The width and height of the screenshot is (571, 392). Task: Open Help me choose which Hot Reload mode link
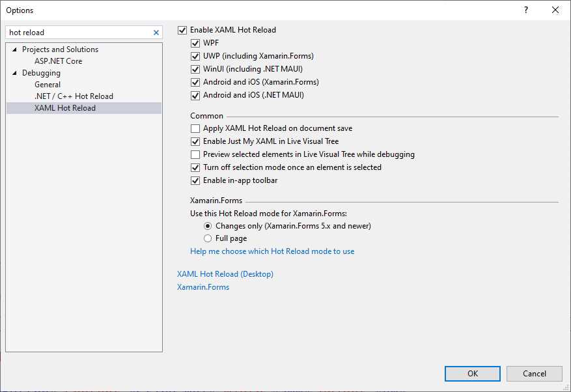click(x=272, y=251)
